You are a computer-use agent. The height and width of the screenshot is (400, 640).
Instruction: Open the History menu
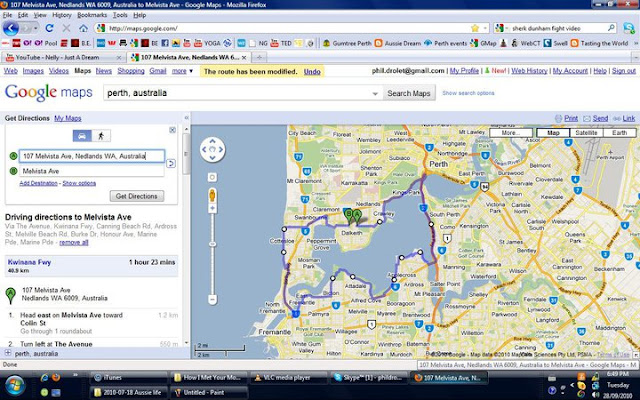tap(62, 15)
